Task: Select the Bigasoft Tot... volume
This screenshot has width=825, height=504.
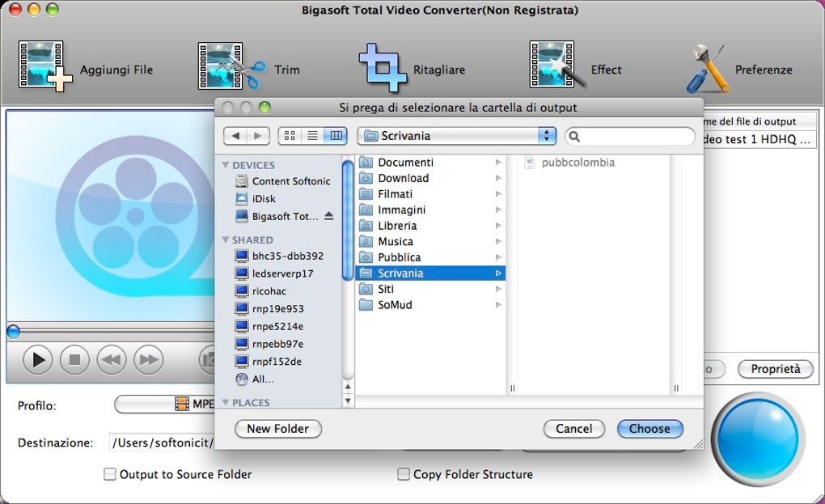Action: (x=277, y=216)
